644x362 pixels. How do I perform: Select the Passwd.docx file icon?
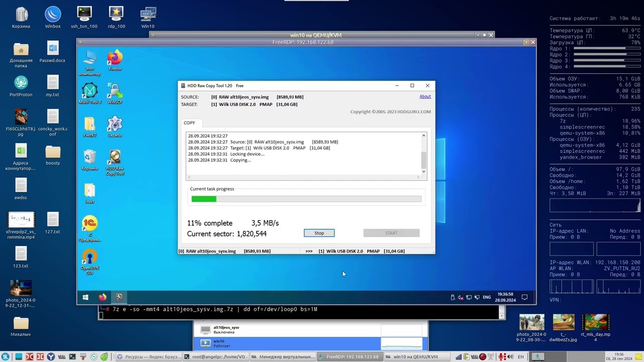coord(53,52)
